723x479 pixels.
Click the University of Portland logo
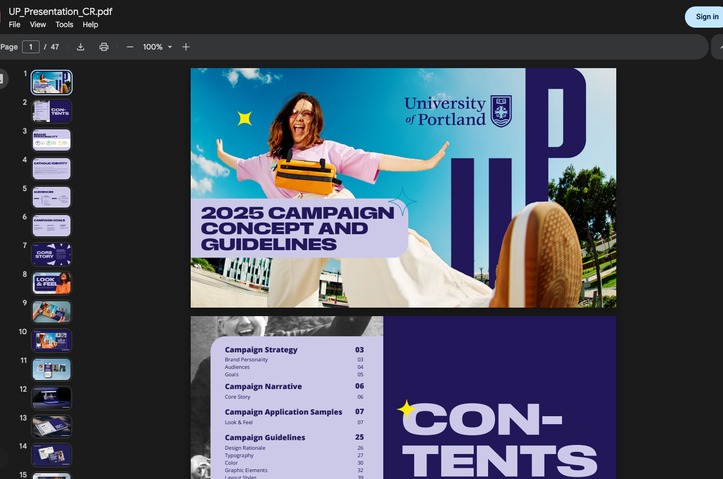click(458, 111)
